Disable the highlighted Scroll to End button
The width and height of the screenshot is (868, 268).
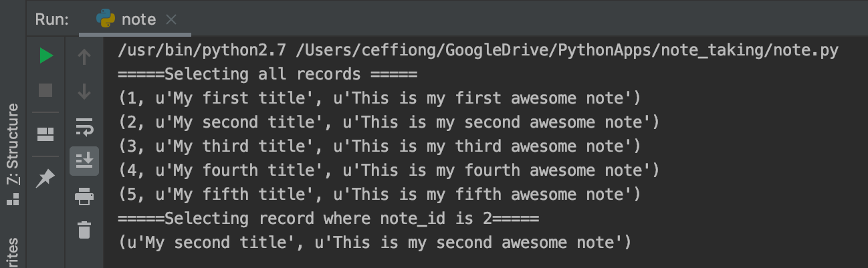pos(84,161)
